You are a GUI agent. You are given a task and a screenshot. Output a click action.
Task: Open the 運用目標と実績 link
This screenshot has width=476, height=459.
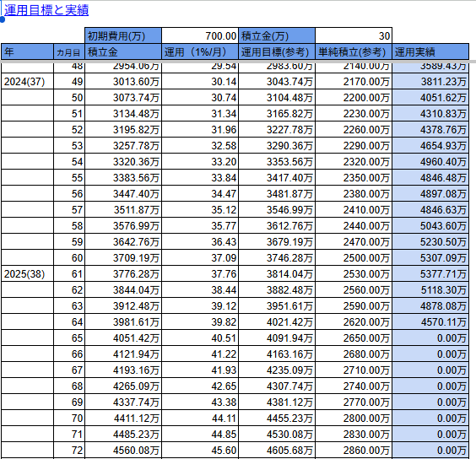pos(46,10)
